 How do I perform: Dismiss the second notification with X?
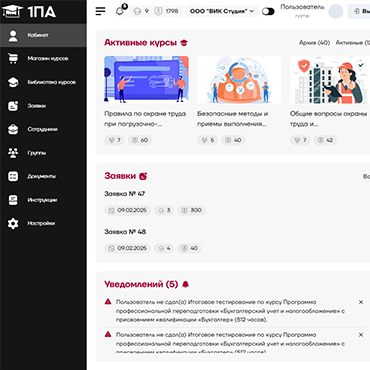[361, 335]
